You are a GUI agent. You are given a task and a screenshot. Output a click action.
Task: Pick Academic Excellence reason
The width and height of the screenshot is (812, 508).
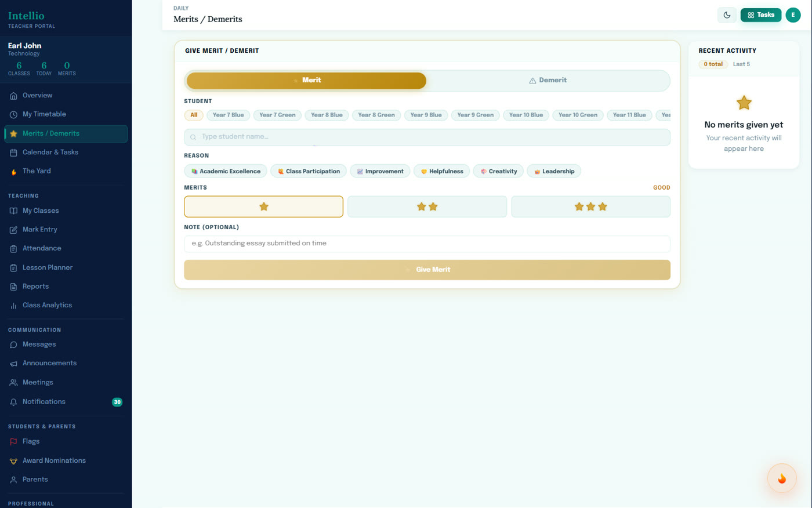(226, 171)
